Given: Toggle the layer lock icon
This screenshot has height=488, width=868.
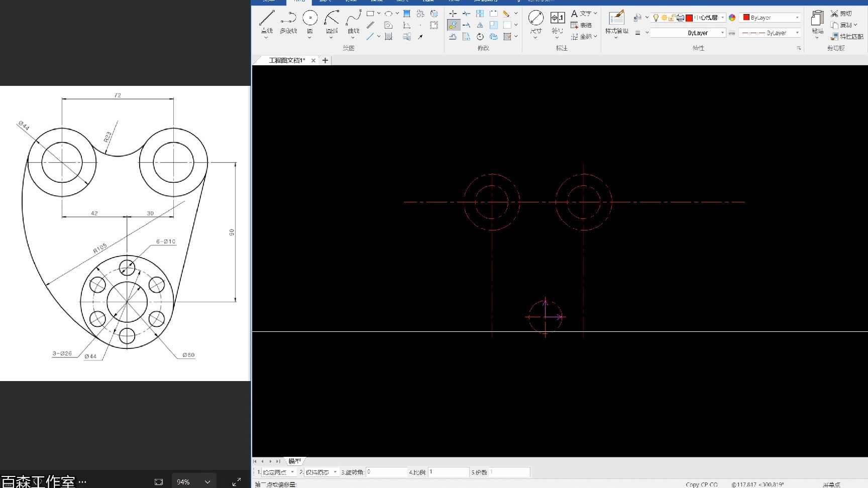Looking at the screenshot, I should pos(672,18).
